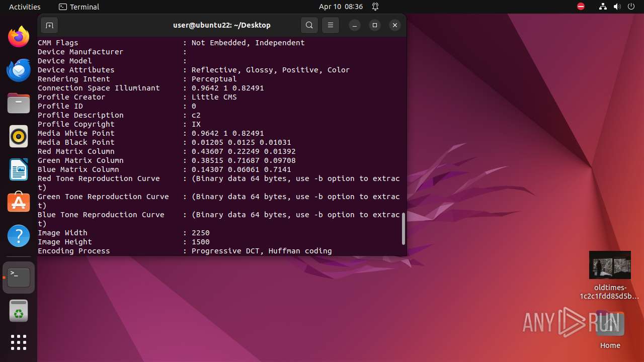Viewport: 644px width, 362px height.
Task: Open the power system menu
Action: [x=631, y=7]
